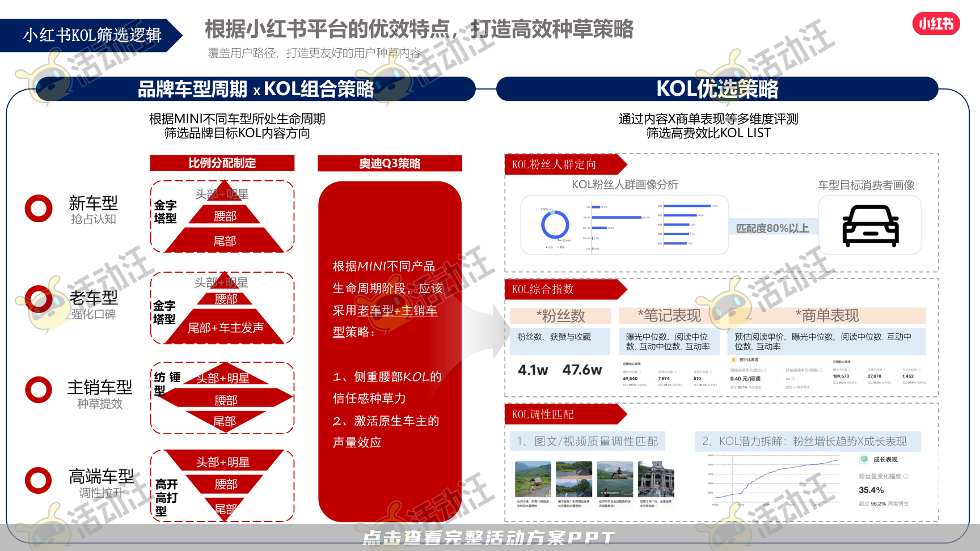This screenshot has height=551, width=980.
Task: Select the red ring beside 新车型
Action: [39, 209]
